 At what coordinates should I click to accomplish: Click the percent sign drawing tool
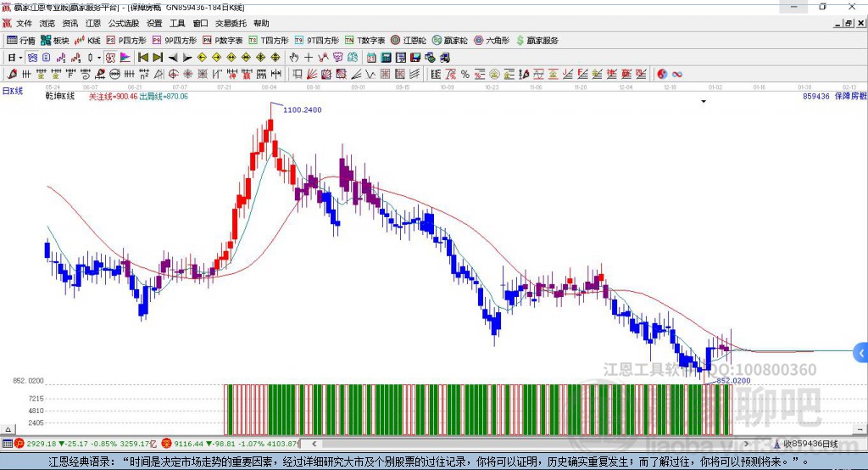[465, 75]
